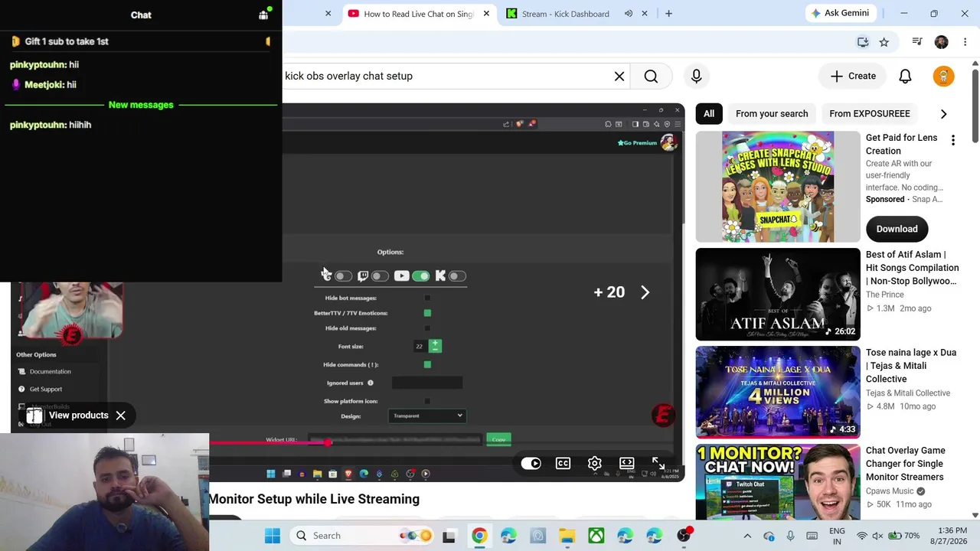
Task: Click the taskbar microphone tray icon
Action: point(790,536)
